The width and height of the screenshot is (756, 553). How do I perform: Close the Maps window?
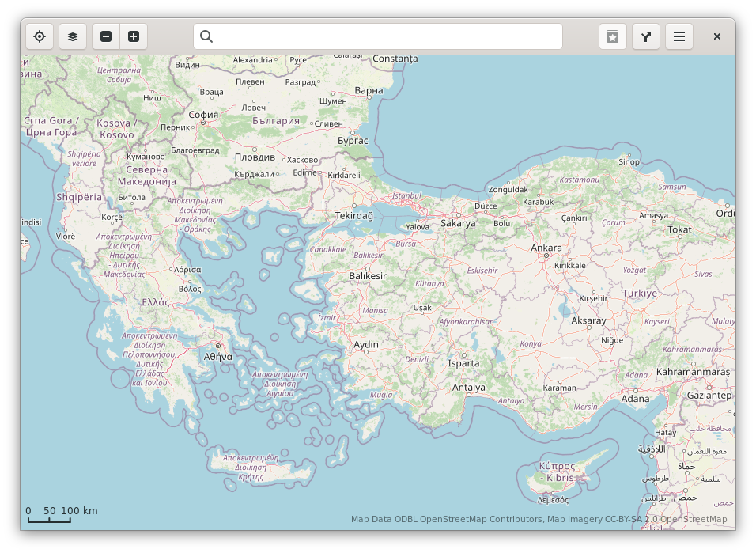[717, 36]
